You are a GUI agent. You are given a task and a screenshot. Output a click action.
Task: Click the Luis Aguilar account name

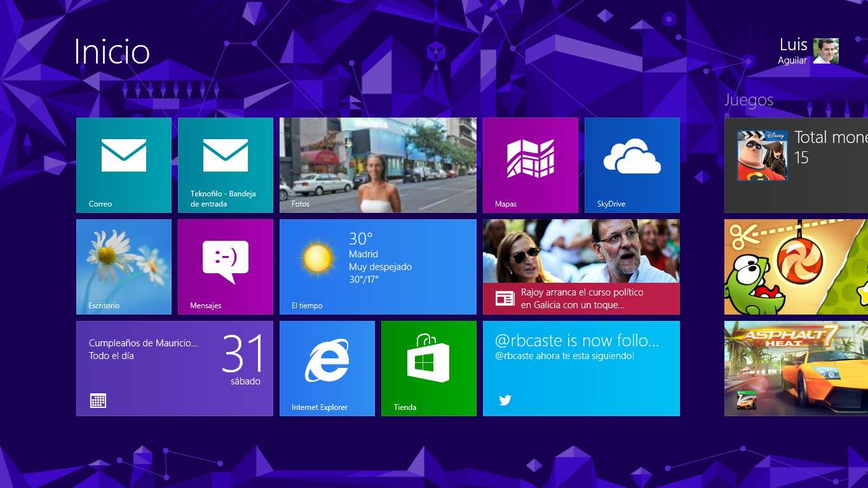tap(792, 51)
